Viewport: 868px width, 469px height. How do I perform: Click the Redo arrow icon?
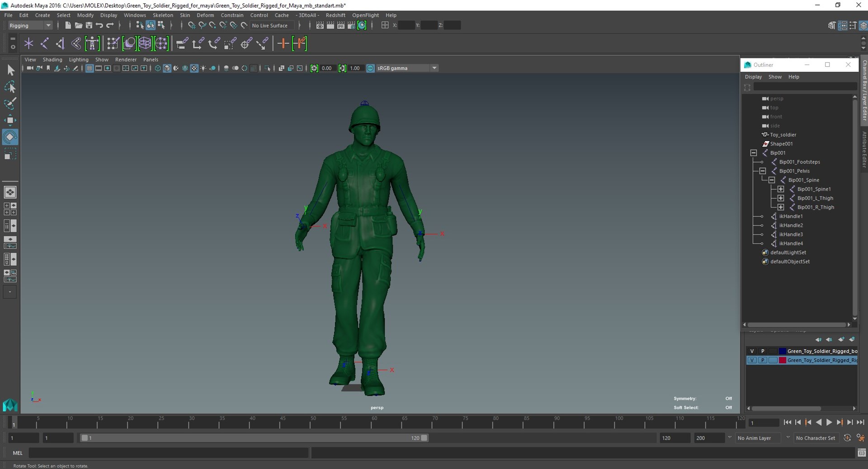point(110,25)
